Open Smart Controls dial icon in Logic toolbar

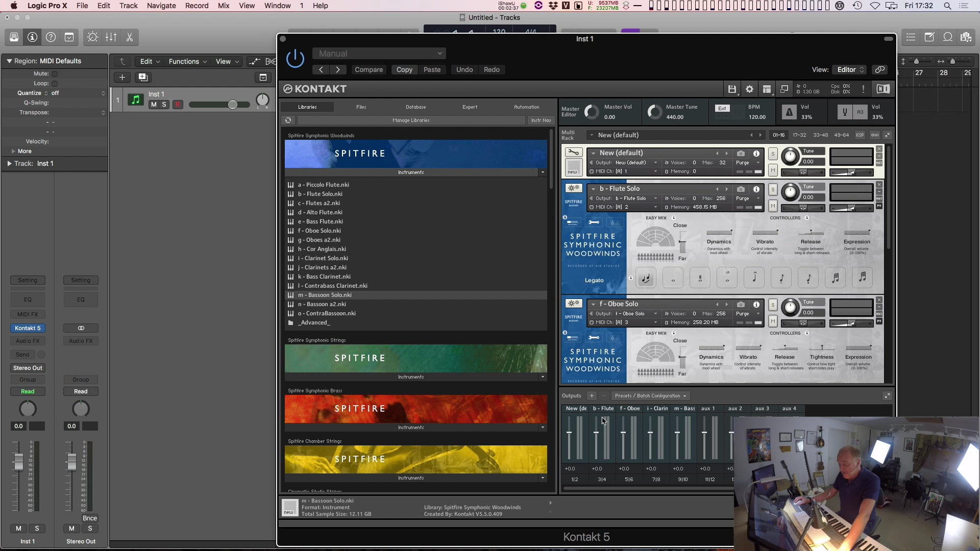[x=92, y=37]
